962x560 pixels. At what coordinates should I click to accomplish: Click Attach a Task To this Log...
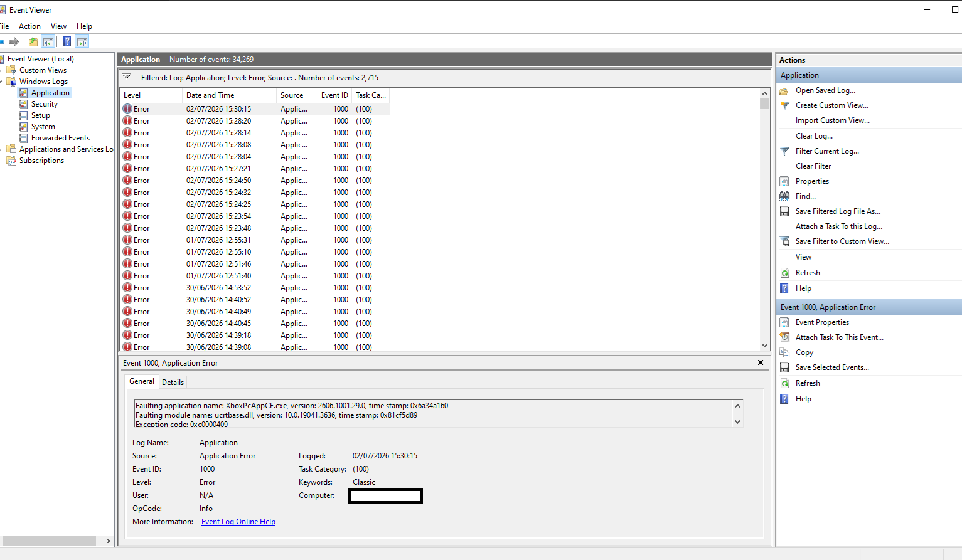click(x=839, y=226)
